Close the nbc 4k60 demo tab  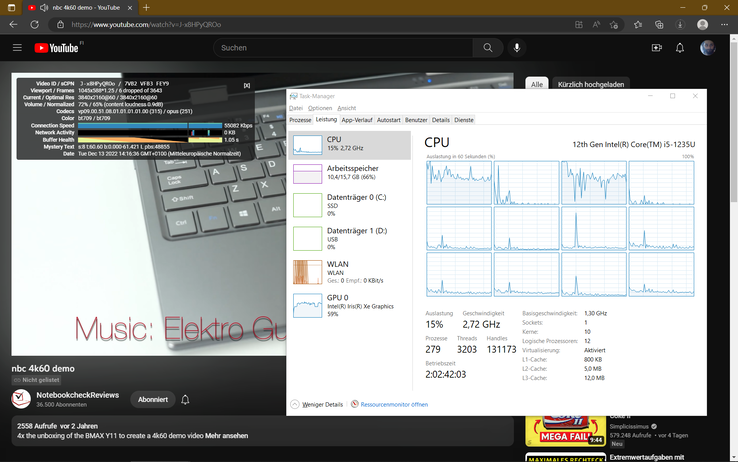click(130, 8)
